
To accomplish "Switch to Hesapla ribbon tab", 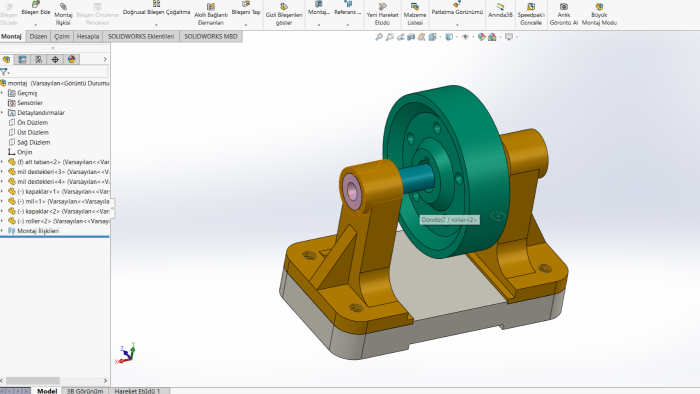I will (88, 37).
